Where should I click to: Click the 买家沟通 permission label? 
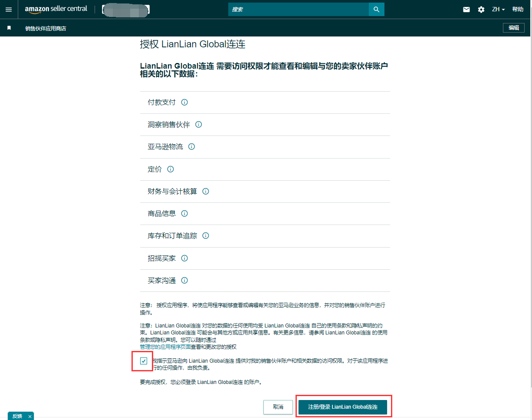(161, 281)
